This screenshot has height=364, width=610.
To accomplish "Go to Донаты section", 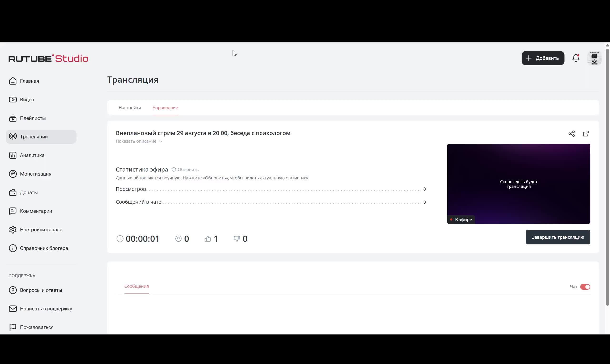I will point(29,192).
